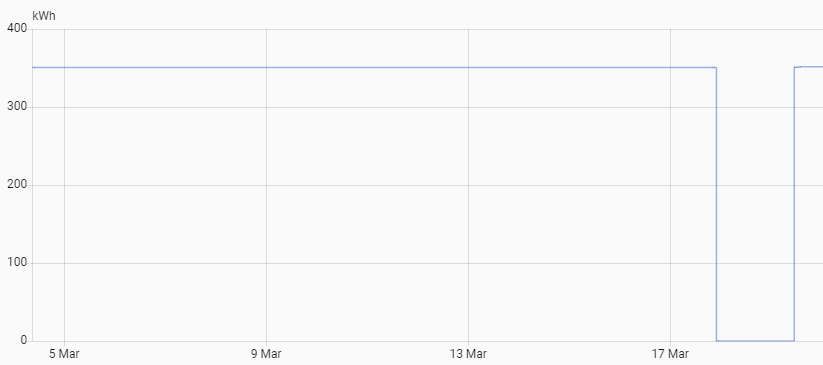
Task: Select the 17 Mar date label
Action: (x=670, y=354)
